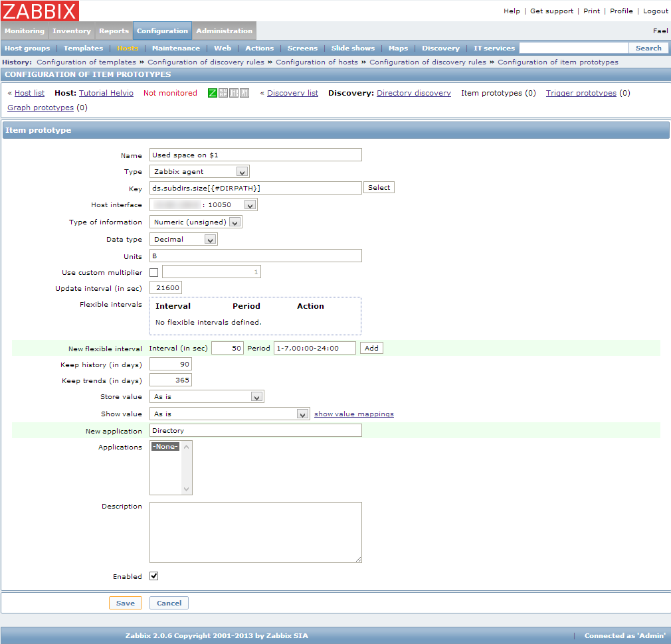
Task: Go to IT services submenu
Action: coord(494,48)
